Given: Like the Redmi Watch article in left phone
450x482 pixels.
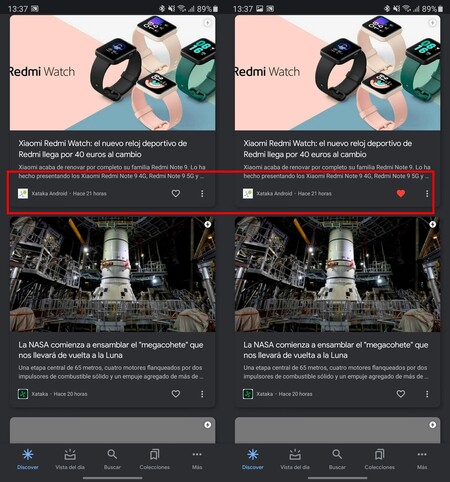Looking at the screenshot, I should pyautogui.click(x=176, y=193).
